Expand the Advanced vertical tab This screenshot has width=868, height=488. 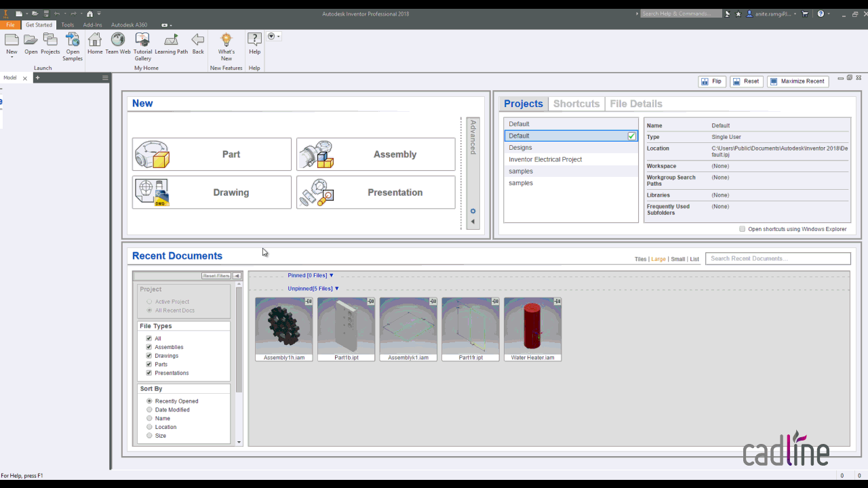(473, 137)
